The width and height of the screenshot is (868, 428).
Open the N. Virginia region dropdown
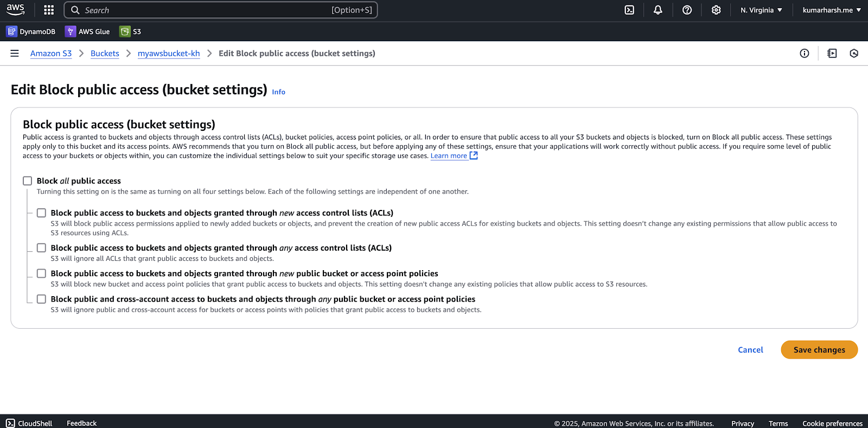[761, 10]
